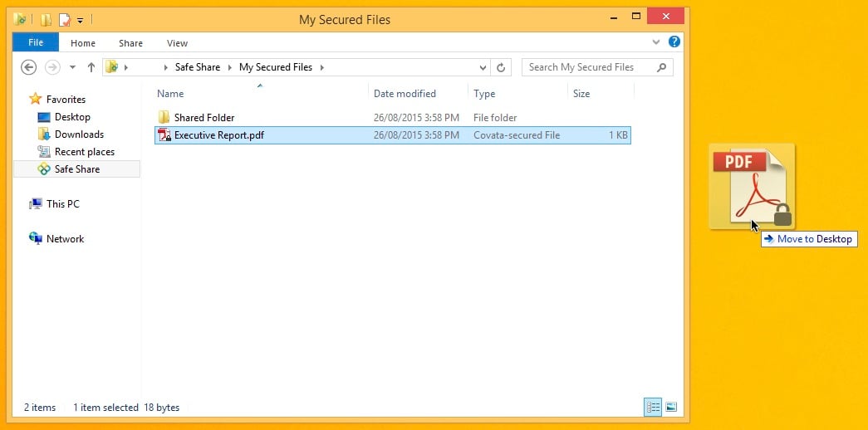Click the 2 items status text

40,408
